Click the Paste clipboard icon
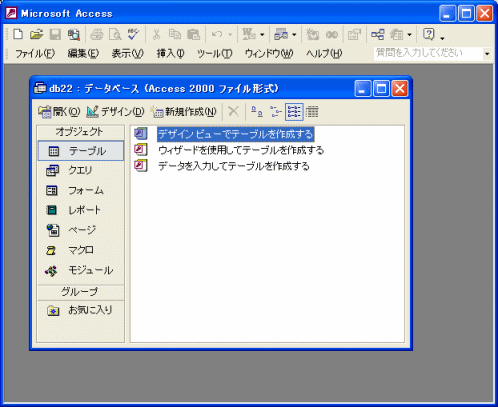This screenshot has height=407, width=498. tap(193, 34)
